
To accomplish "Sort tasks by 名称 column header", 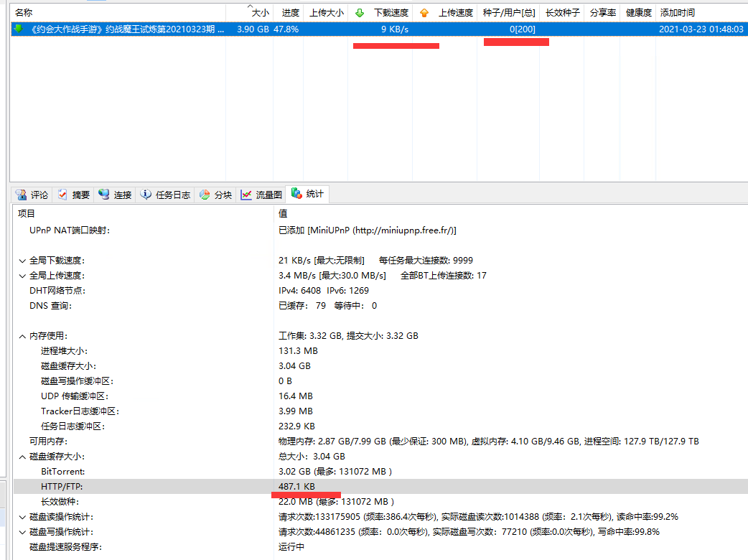I will 24,13.
